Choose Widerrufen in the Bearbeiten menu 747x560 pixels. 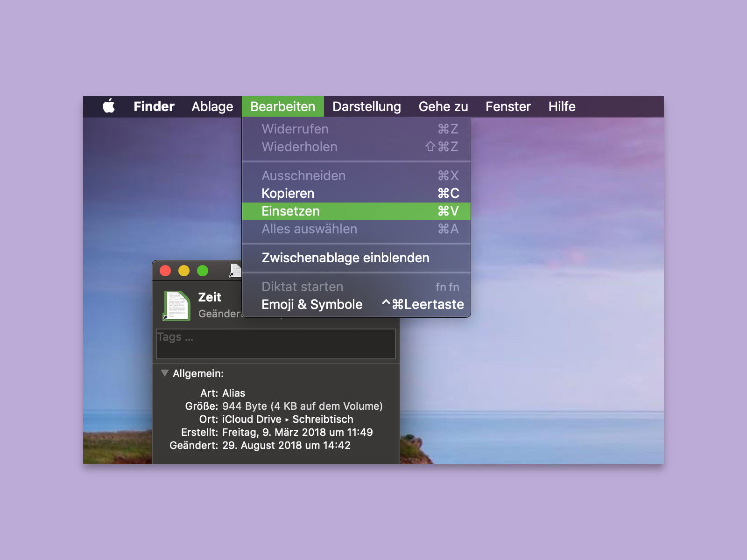[356, 129]
